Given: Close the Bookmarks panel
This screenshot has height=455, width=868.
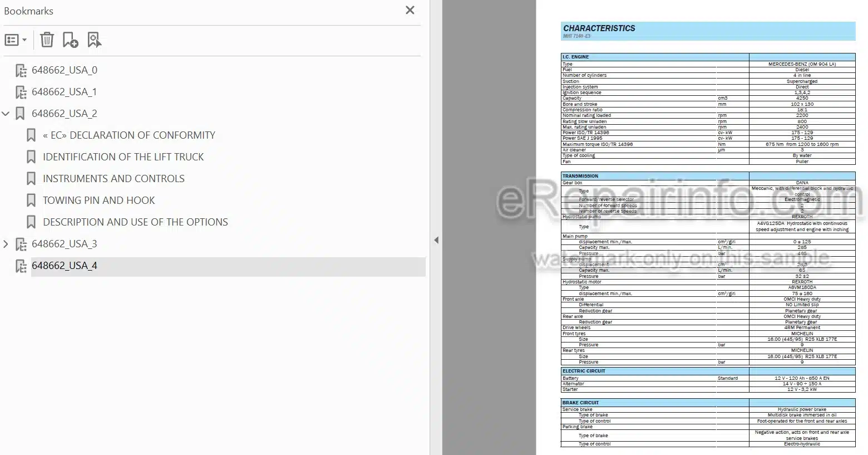Looking at the screenshot, I should tap(410, 10).
